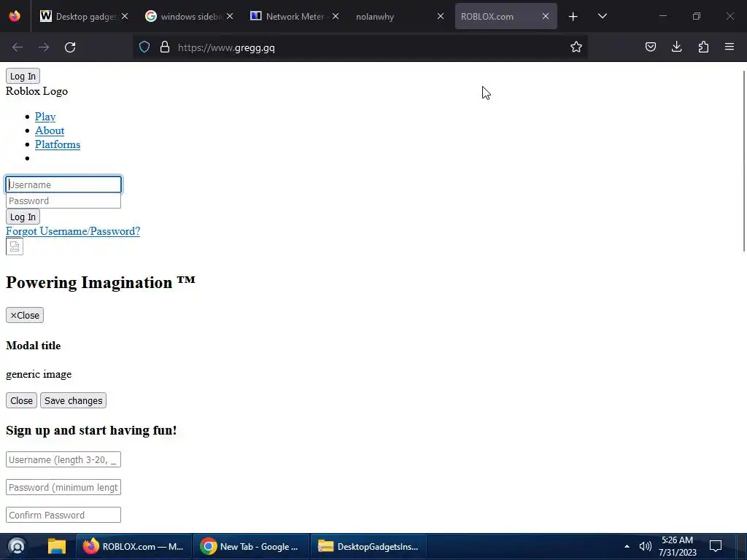Open the taskbar clock and date
The image size is (747, 560).
tap(677, 546)
